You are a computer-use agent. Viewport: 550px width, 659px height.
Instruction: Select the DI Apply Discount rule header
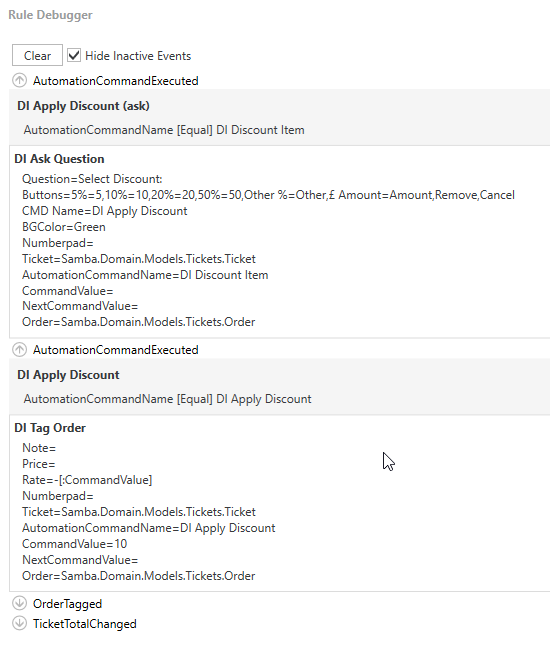68,375
